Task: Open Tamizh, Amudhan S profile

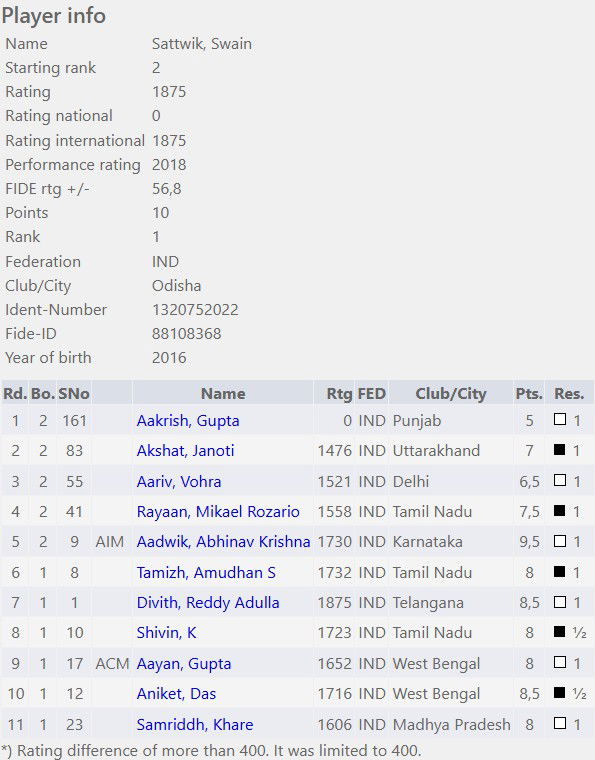Action: pos(206,572)
